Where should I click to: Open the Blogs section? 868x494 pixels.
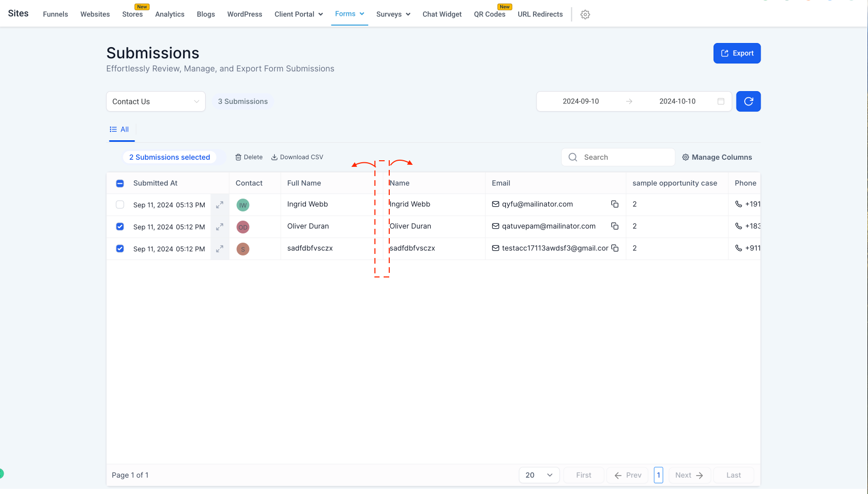tap(206, 14)
